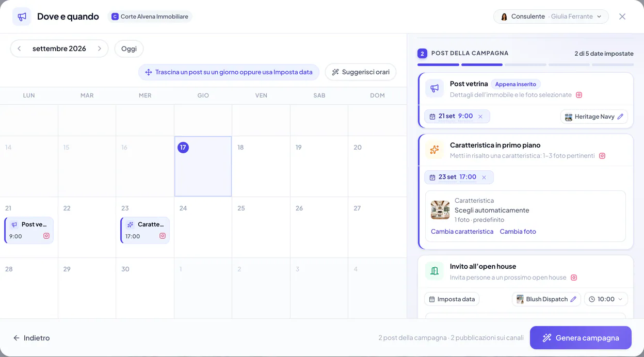Jump to today with Oggi

[129, 48]
